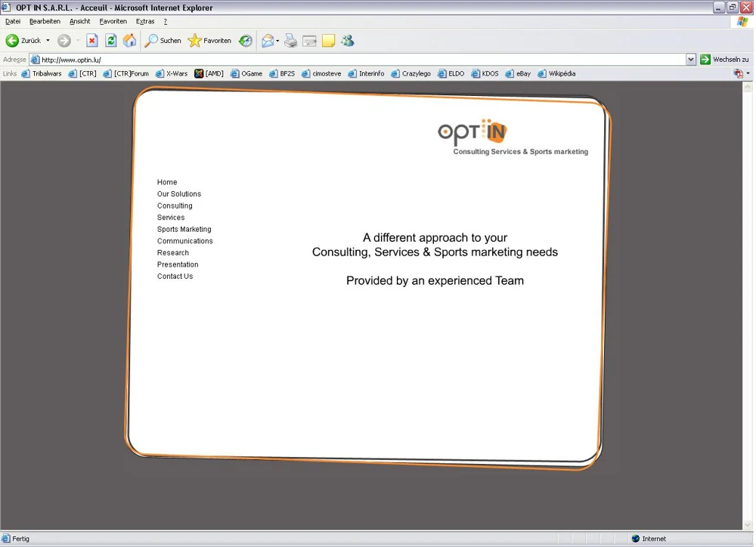756x547 pixels.
Task: Open the Communications navigation link
Action: point(184,241)
